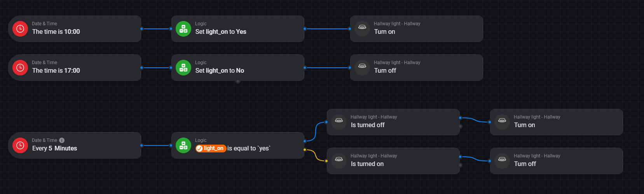Click the orange false-output dot on the light_on condition card

point(305,150)
